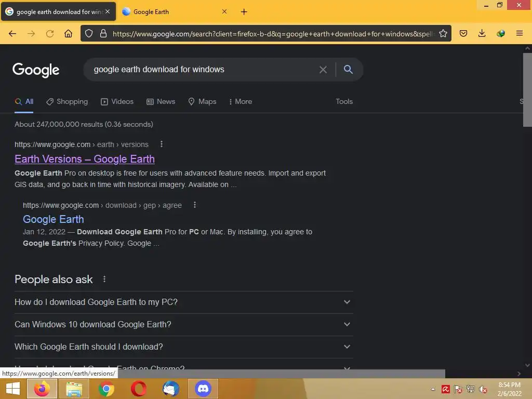Click the Firefox address bar URL
532x399 pixels.
(273, 34)
